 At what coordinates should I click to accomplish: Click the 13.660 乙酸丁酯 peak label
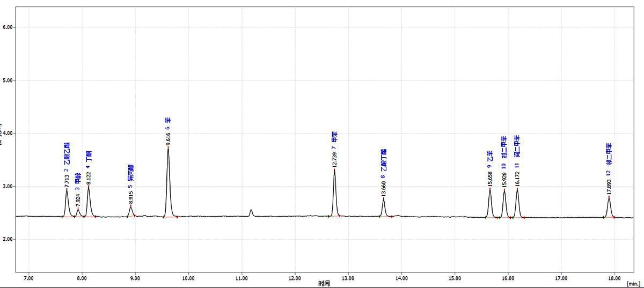click(x=383, y=173)
